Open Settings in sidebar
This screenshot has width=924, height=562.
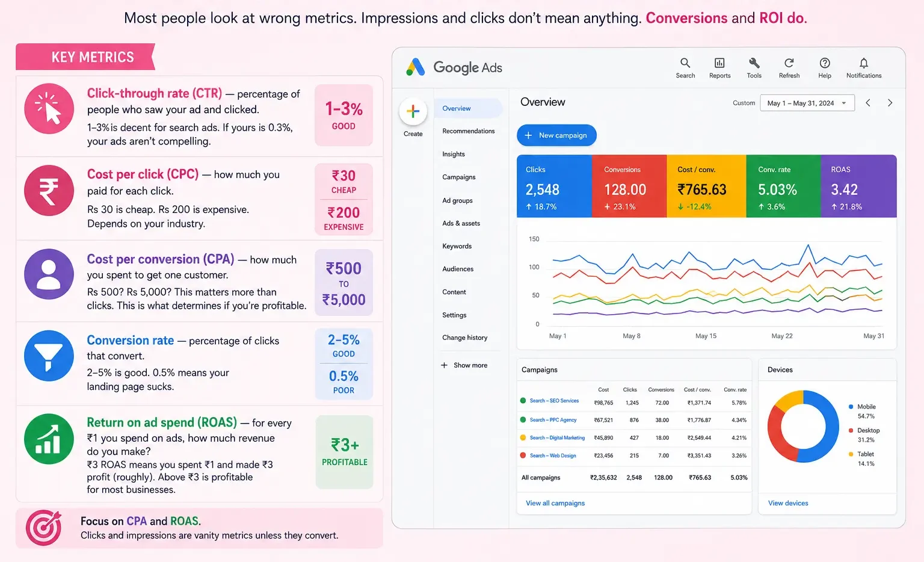pos(454,315)
